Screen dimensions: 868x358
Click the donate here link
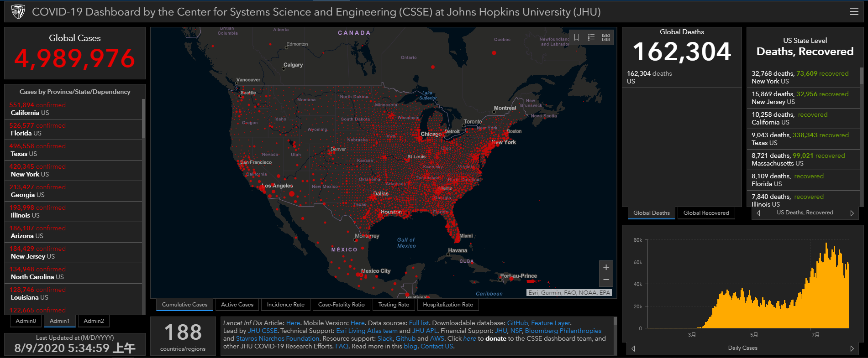tap(469, 338)
